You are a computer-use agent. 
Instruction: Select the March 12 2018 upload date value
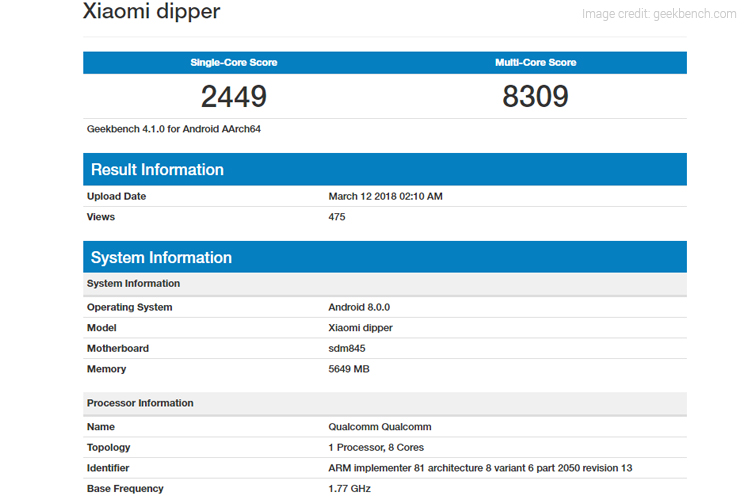(x=385, y=196)
